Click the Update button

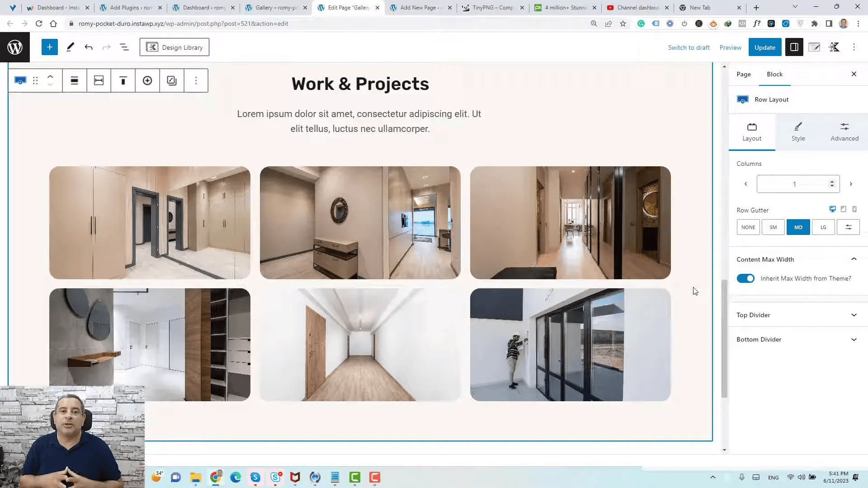point(764,47)
